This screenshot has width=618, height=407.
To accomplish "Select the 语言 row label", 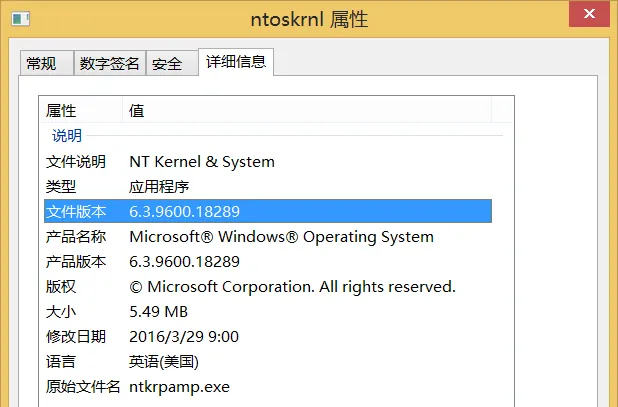I will point(61,362).
